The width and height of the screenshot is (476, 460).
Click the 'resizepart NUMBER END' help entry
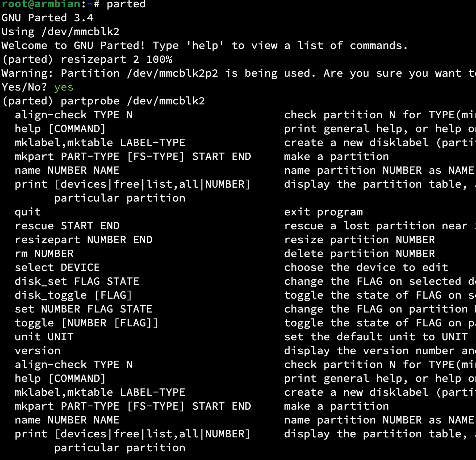click(x=84, y=240)
